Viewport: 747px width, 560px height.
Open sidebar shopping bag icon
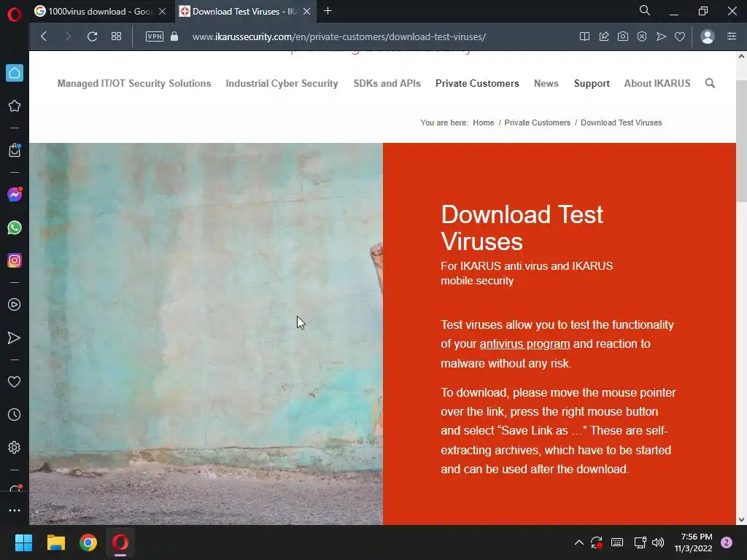click(x=15, y=150)
